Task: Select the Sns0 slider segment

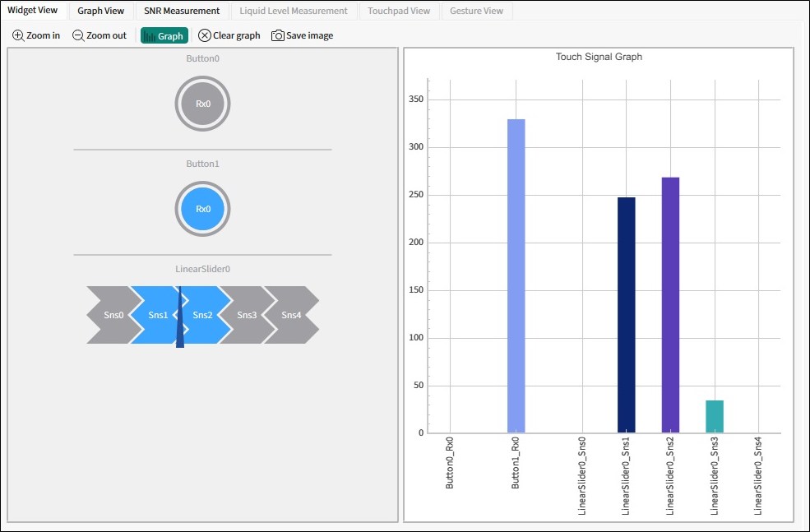Action: [x=111, y=315]
